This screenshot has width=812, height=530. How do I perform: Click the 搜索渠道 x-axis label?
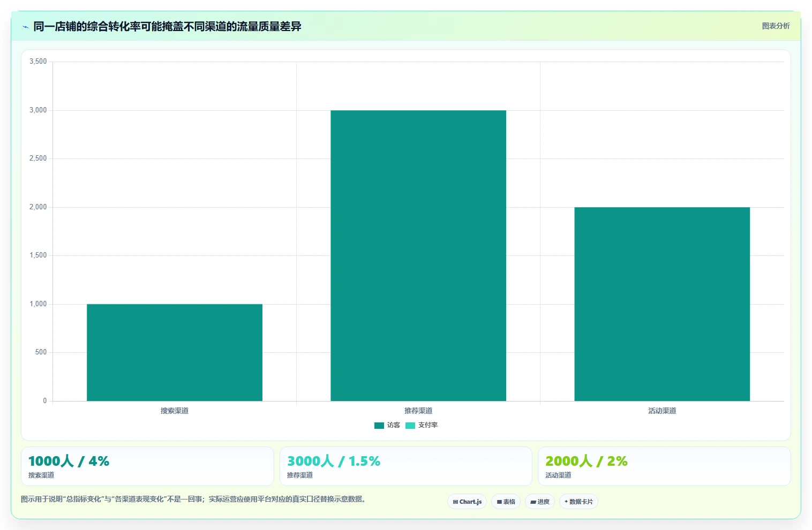[175, 411]
